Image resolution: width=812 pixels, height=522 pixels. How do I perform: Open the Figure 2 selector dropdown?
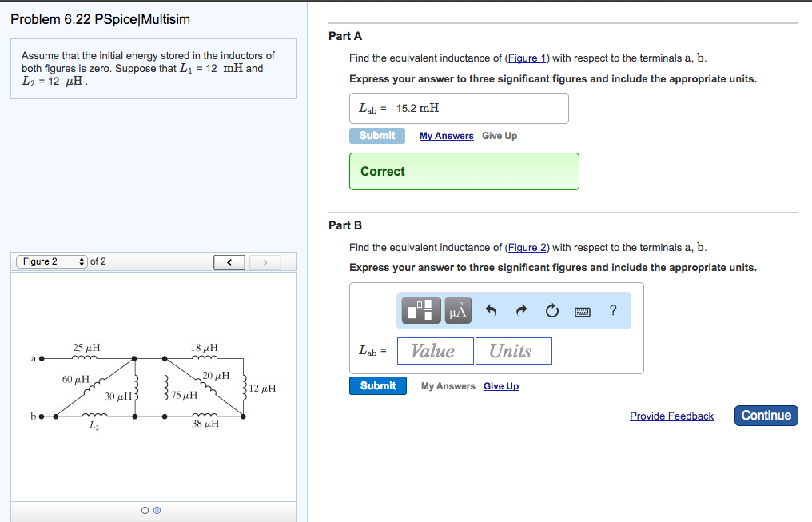50,261
